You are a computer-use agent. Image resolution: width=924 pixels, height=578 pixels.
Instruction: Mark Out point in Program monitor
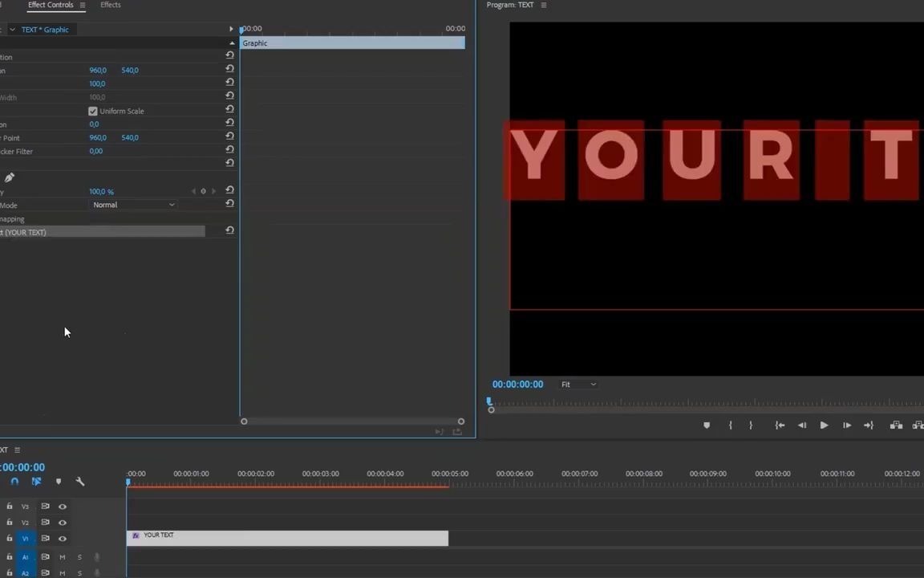pyautogui.click(x=751, y=425)
